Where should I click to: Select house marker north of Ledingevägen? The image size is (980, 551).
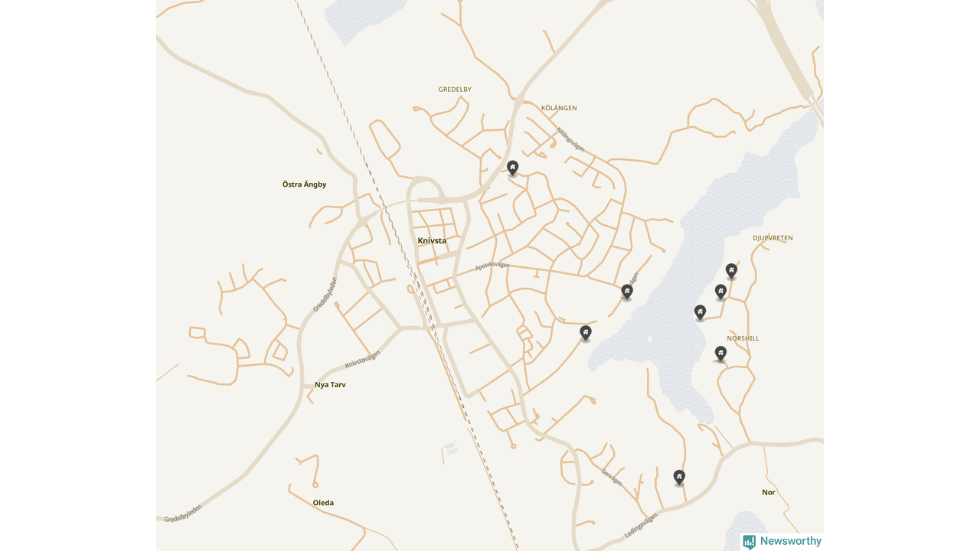(679, 478)
